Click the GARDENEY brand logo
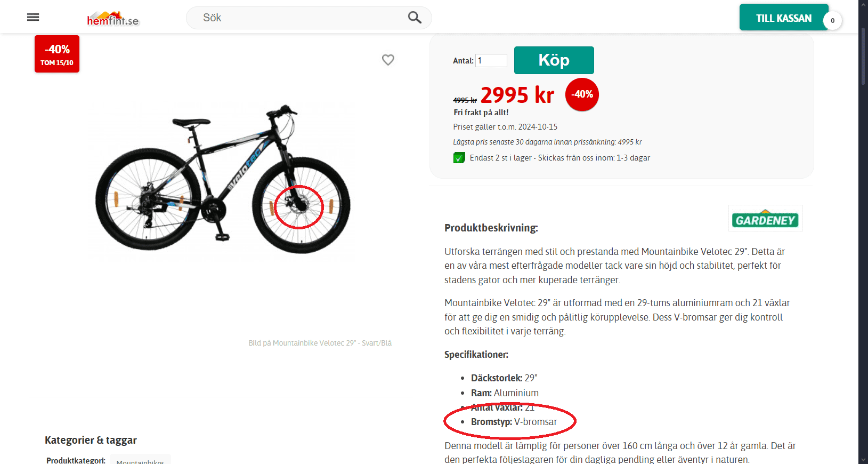Image resolution: width=868 pixels, height=464 pixels. click(765, 219)
